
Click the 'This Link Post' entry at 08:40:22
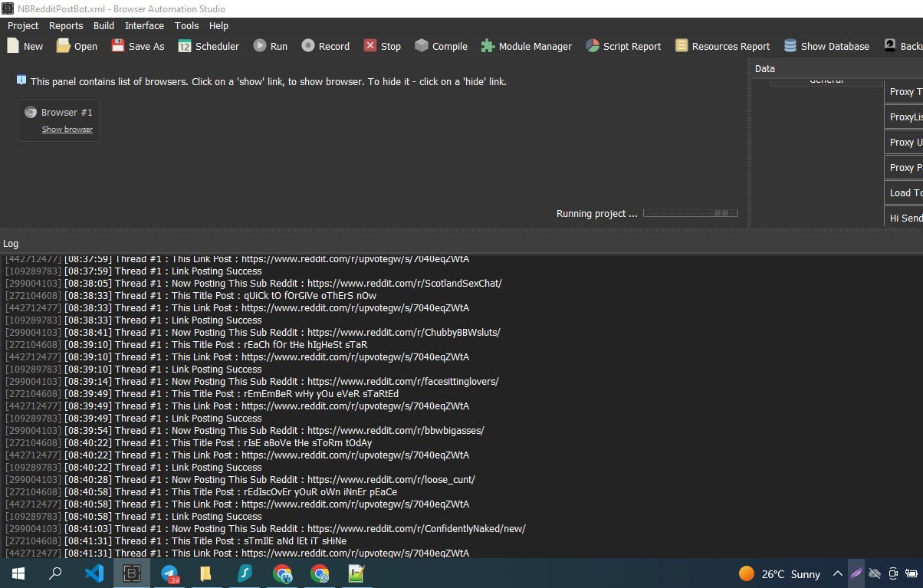pyautogui.click(x=238, y=455)
